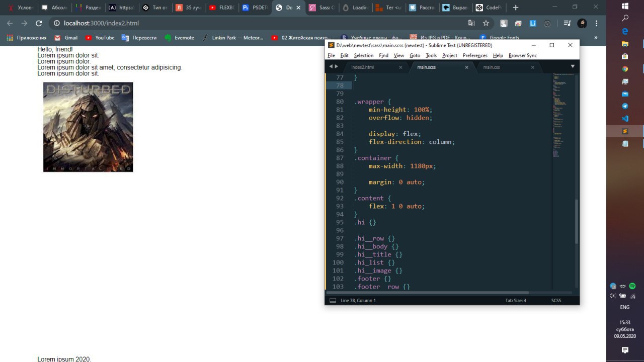Open the View menu in Sublime Text

[399, 55]
